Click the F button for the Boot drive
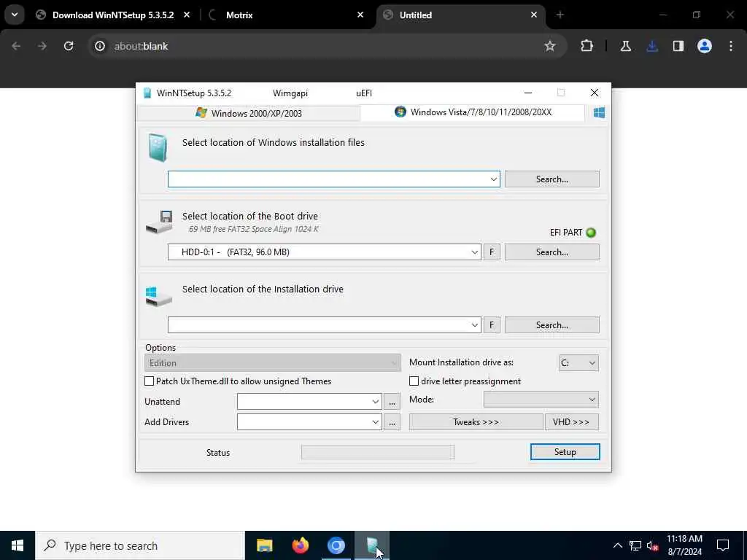The width and height of the screenshot is (747, 560). [x=492, y=252]
